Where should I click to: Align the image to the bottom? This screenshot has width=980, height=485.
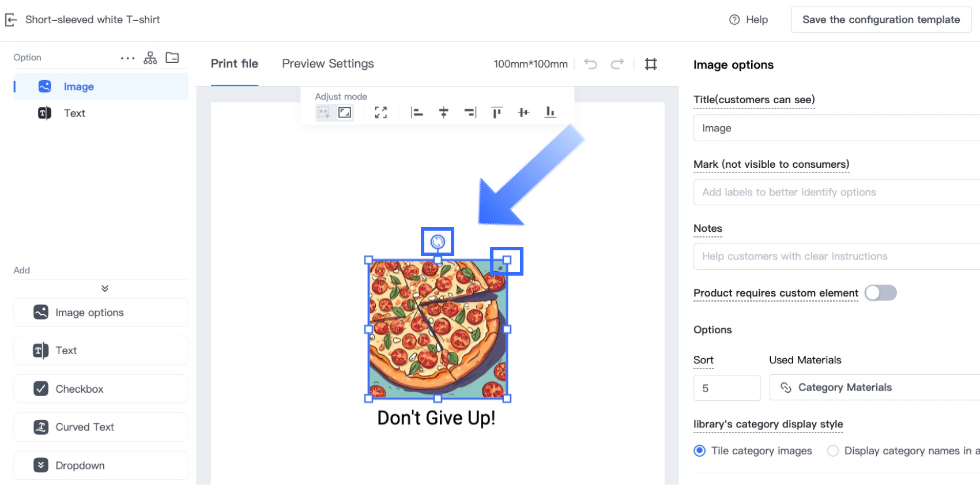pyautogui.click(x=551, y=112)
